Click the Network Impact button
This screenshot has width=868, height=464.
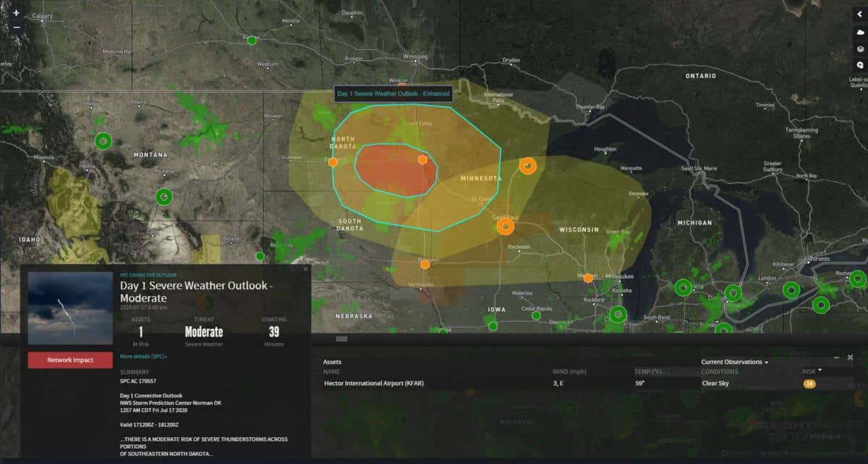pos(70,360)
